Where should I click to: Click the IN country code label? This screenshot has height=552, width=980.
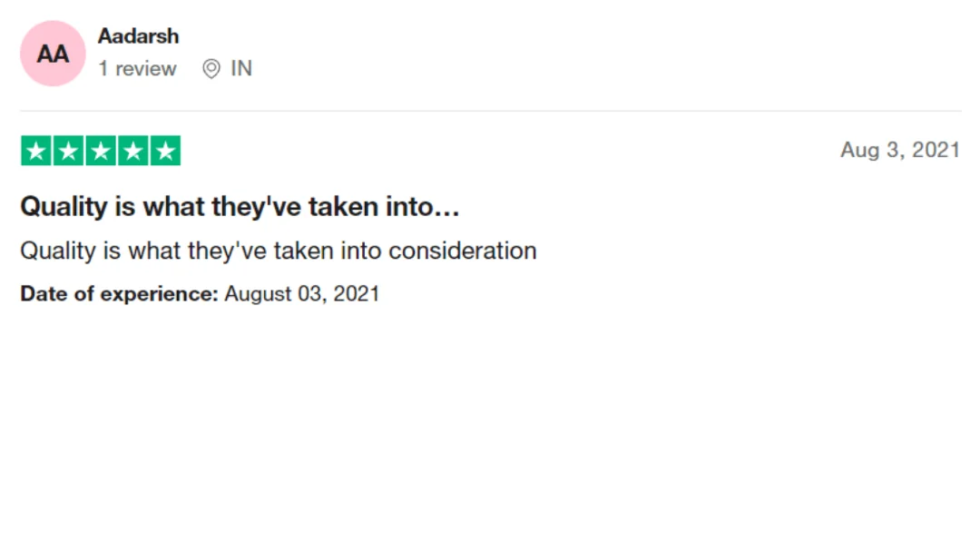(241, 68)
